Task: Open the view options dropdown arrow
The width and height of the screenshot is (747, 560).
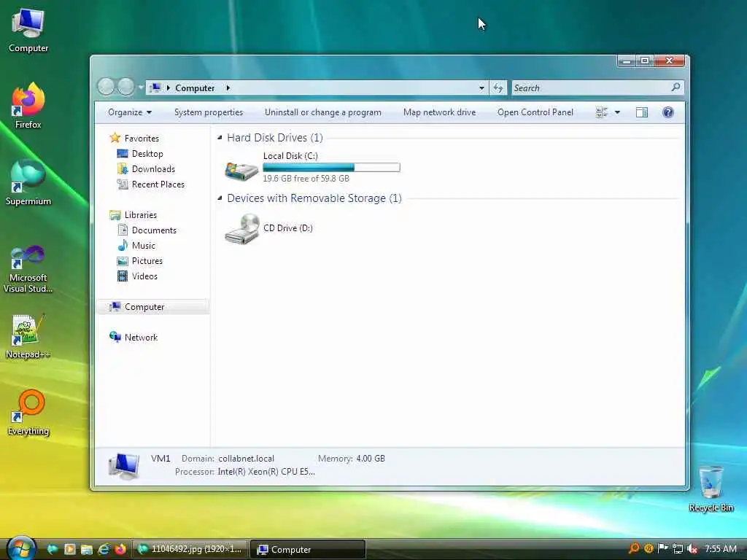Action: point(617,112)
